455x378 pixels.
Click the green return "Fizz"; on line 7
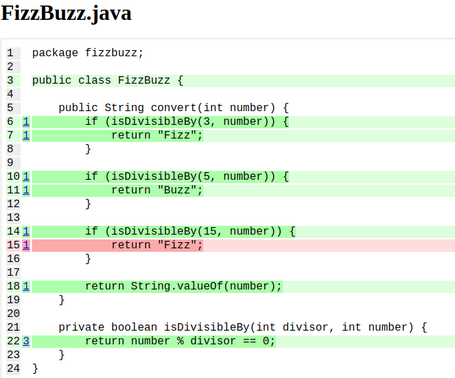click(x=157, y=135)
